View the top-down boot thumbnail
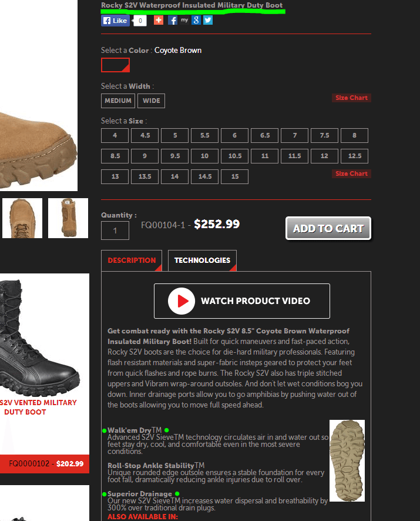Image resolution: width=420 pixels, height=521 pixels. [22, 218]
